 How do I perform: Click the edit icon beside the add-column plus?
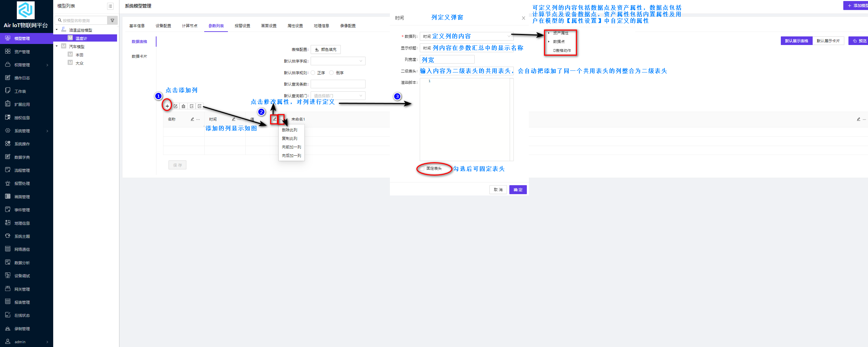click(175, 106)
